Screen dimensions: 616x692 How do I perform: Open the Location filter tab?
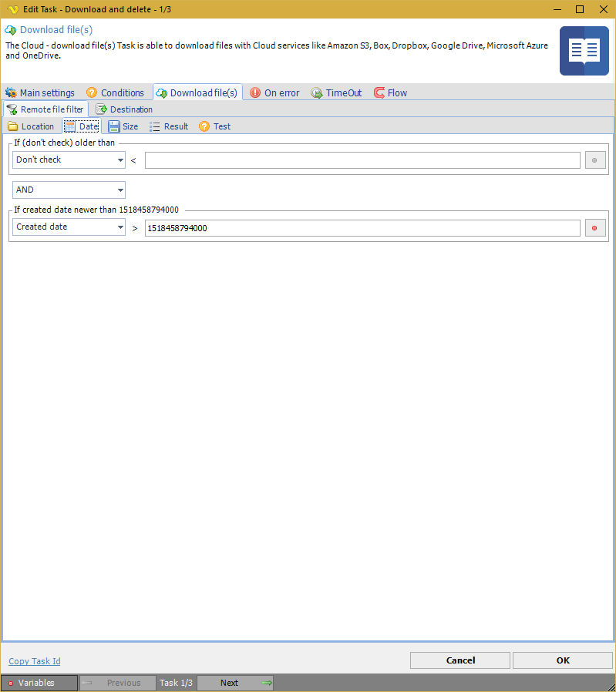click(31, 126)
